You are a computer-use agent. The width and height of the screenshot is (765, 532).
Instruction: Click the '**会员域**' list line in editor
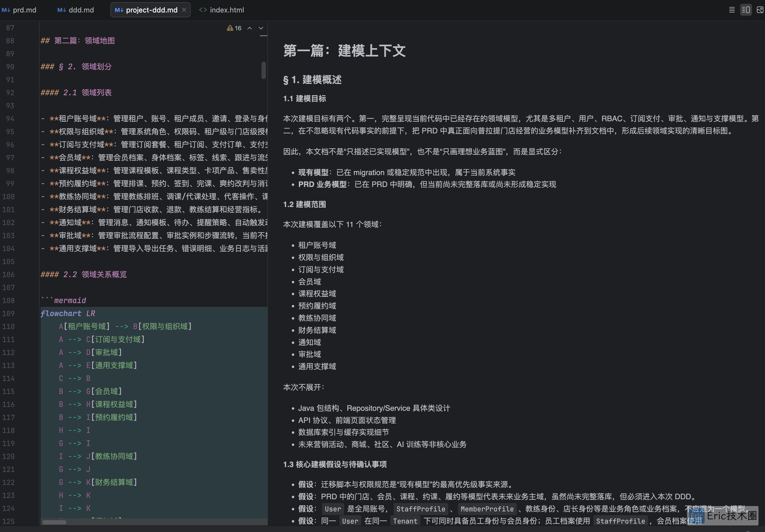point(154,157)
